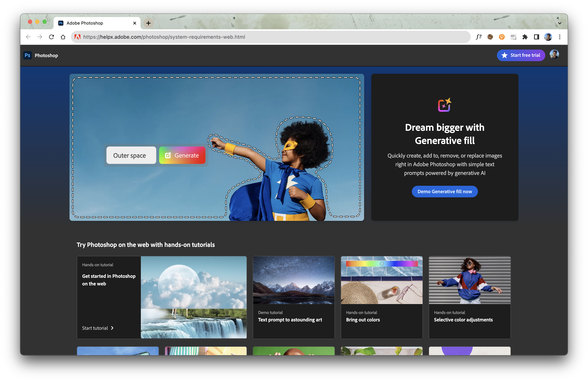Open the Extensions puzzle piece menu
This screenshot has width=588, height=382.
coord(525,37)
